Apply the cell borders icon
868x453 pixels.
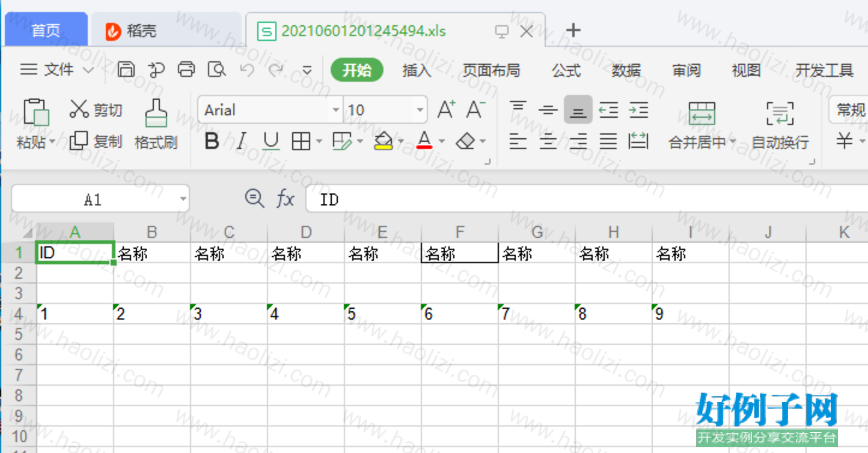click(x=301, y=142)
